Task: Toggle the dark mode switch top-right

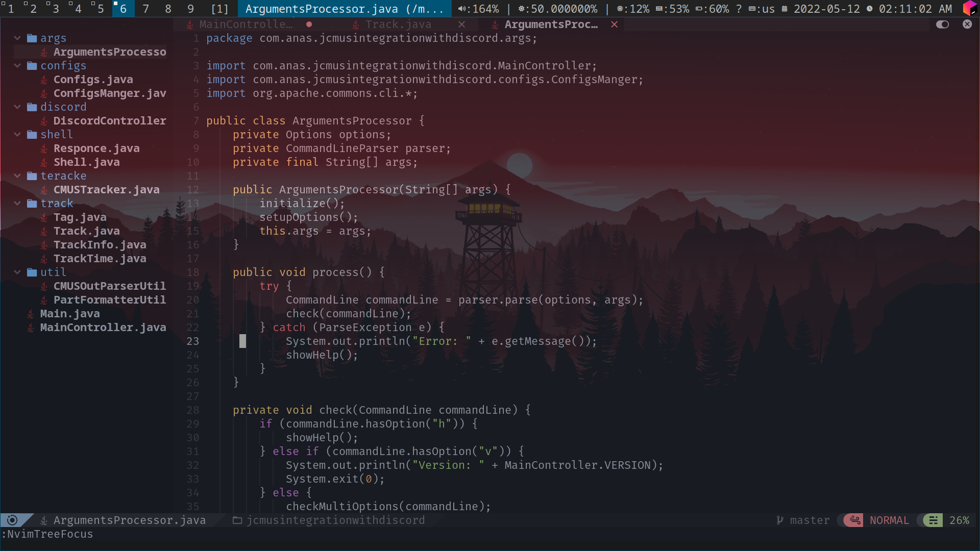Action: point(942,24)
